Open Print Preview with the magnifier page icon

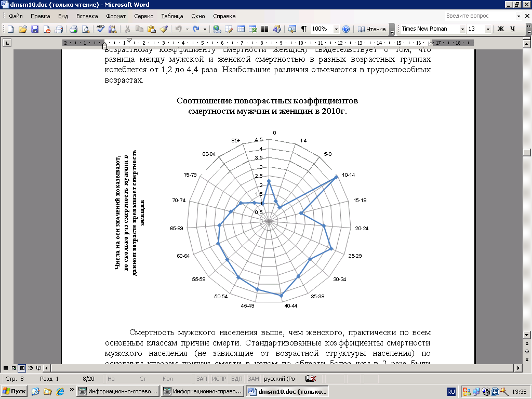point(86,29)
